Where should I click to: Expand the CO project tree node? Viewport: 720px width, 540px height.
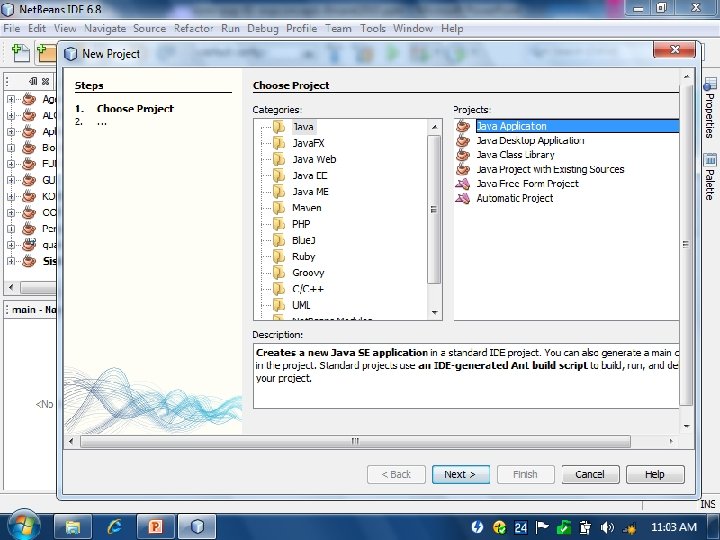(x=11, y=213)
